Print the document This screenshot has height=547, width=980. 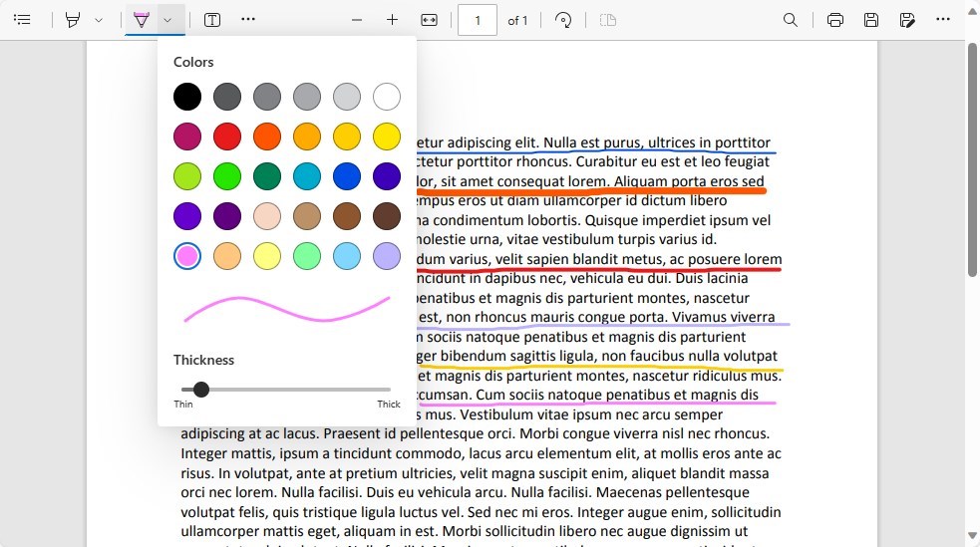[835, 20]
